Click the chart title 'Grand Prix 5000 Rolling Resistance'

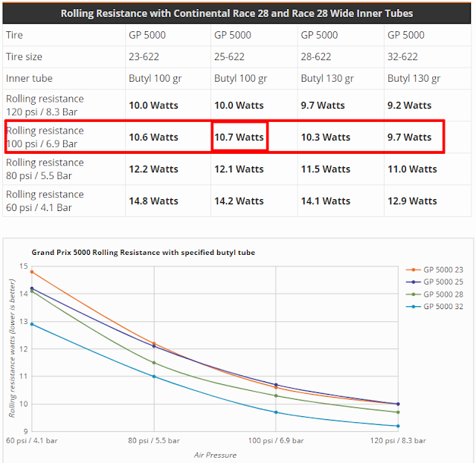[x=144, y=253]
